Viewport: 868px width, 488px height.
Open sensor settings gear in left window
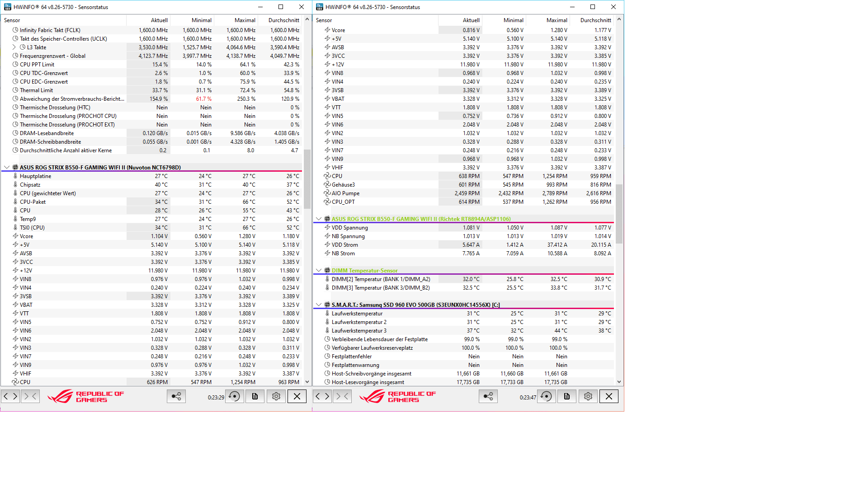click(276, 396)
